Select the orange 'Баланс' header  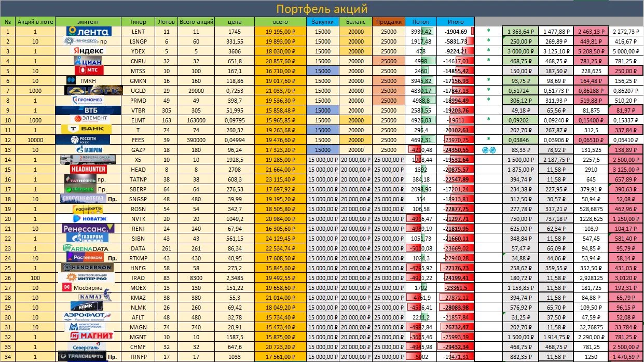tap(356, 22)
